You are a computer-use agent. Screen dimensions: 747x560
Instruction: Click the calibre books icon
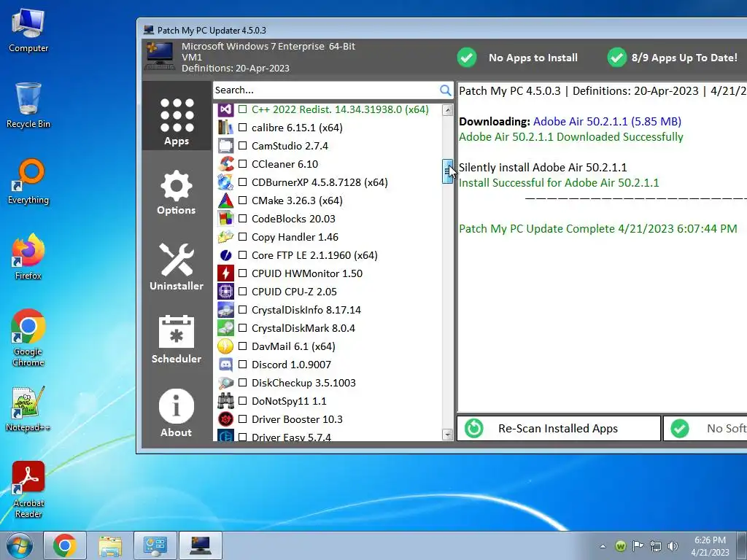click(x=225, y=128)
